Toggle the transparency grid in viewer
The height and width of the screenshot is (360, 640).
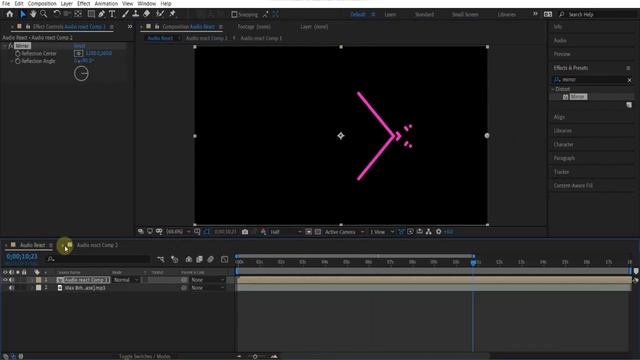click(x=318, y=232)
